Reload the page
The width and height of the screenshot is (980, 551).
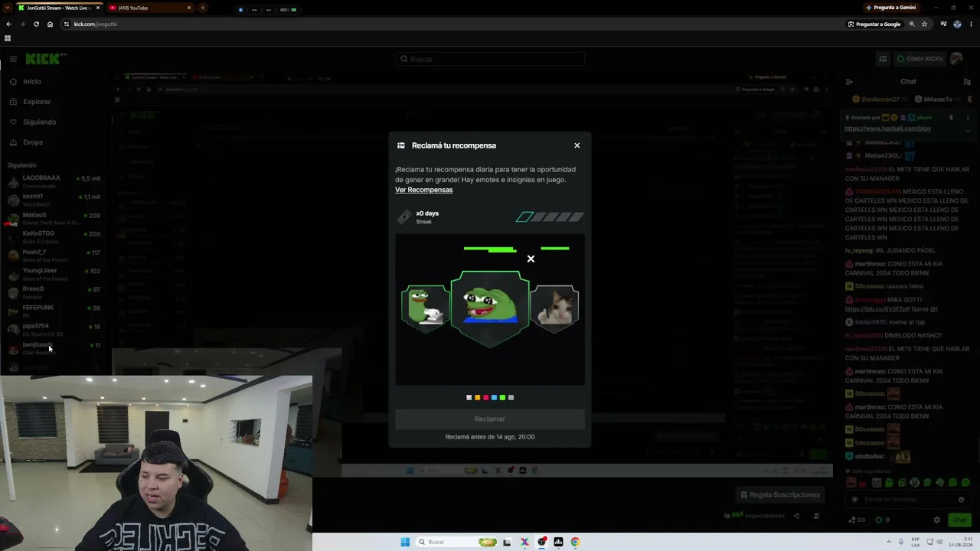pyautogui.click(x=36, y=24)
